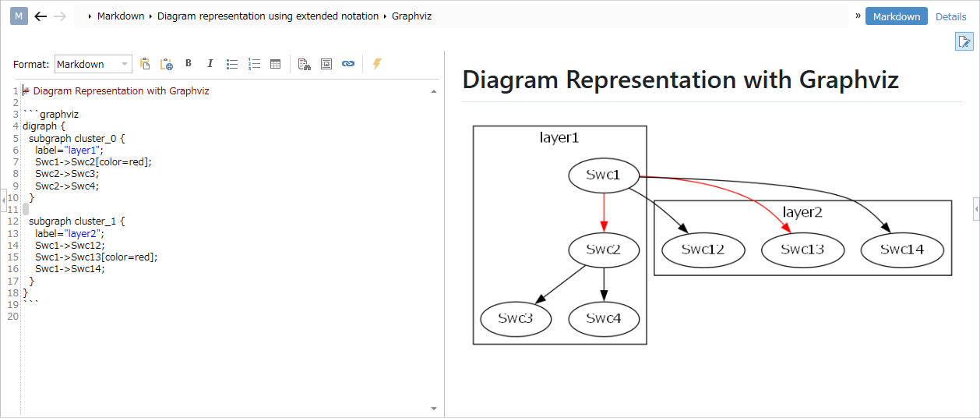Click the Graphviz breadcrumb item
The width and height of the screenshot is (980, 418).
coord(411,16)
